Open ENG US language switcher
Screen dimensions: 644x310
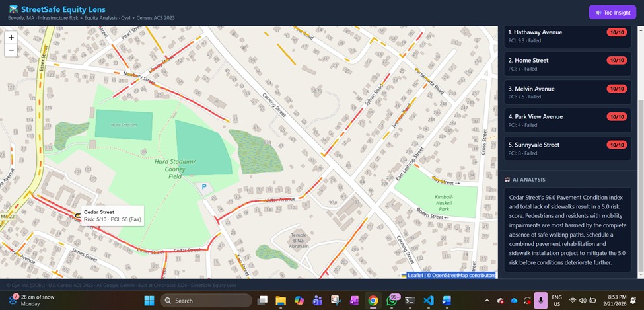(x=557, y=301)
